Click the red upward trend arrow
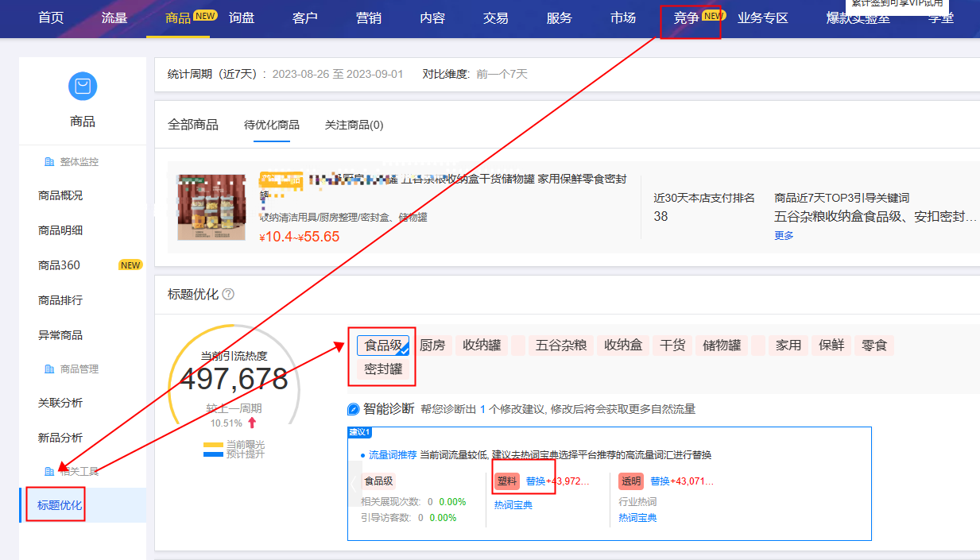The height and width of the screenshot is (560, 980). tap(252, 423)
